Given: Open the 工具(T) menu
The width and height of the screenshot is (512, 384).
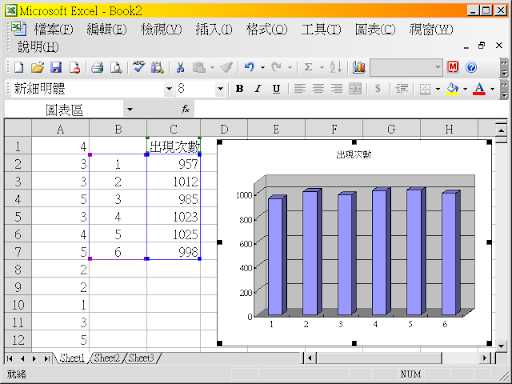Looking at the screenshot, I should [x=321, y=29].
